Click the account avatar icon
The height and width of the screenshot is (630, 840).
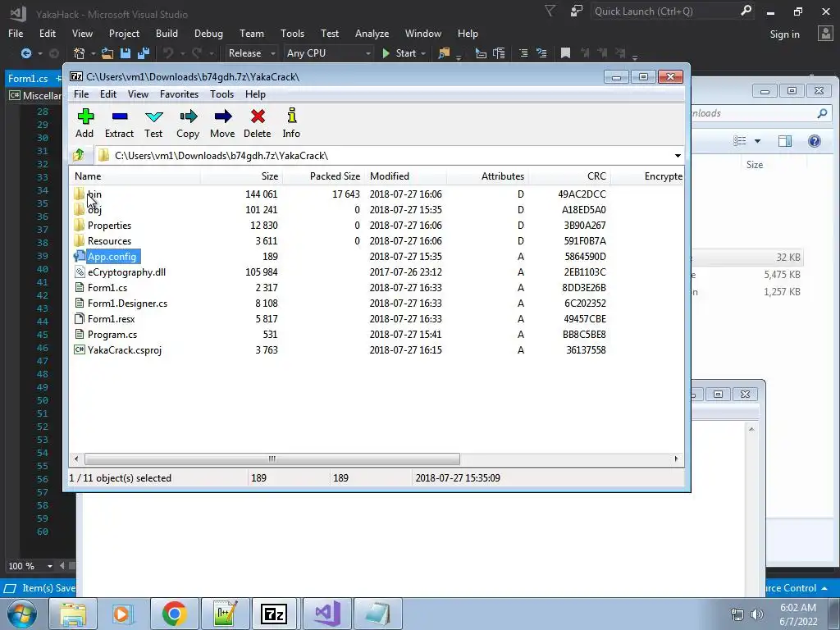825,33
